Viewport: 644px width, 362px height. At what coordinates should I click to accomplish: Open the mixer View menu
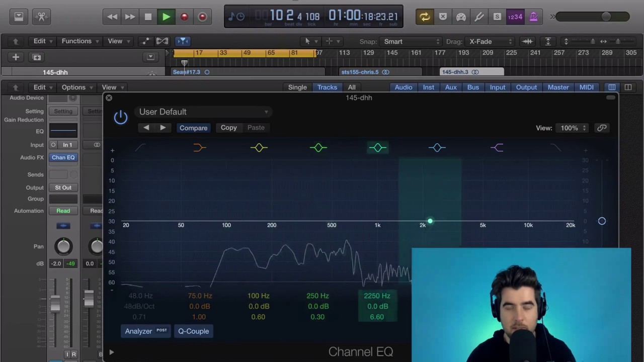click(x=112, y=87)
